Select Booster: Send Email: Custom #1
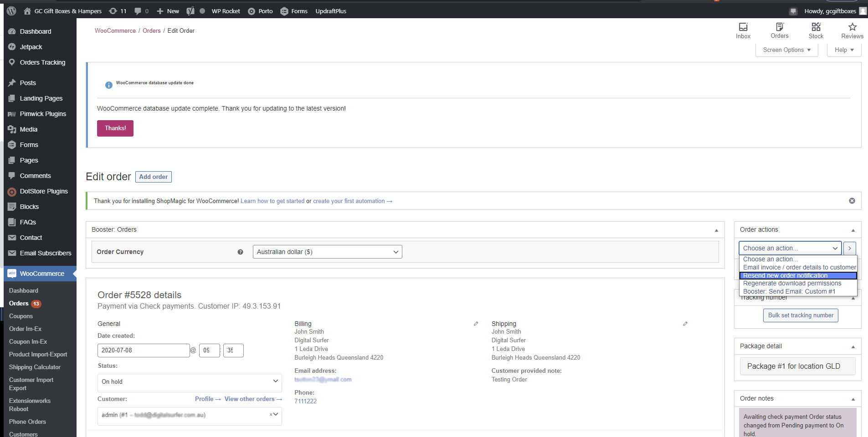This screenshot has width=868, height=437. point(798,291)
